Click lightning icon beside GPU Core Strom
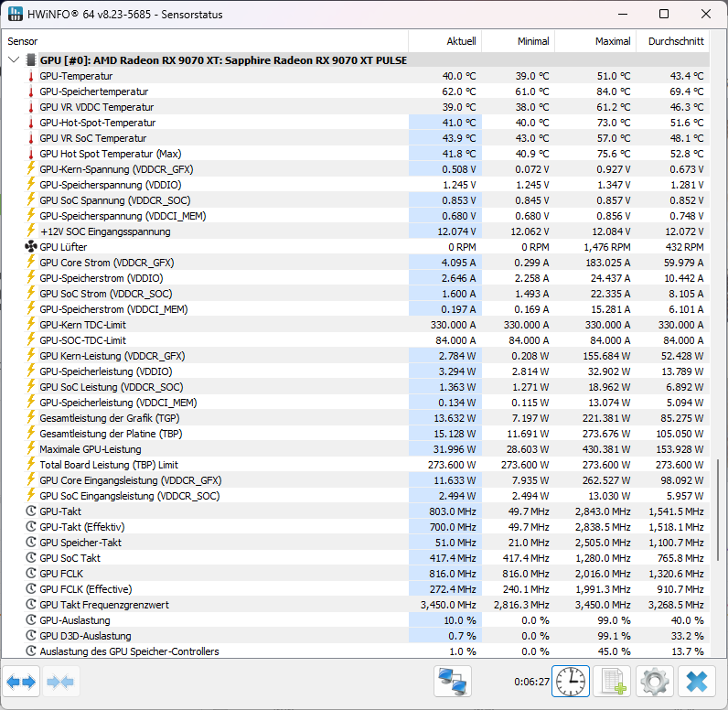The image size is (728, 710). click(x=31, y=262)
